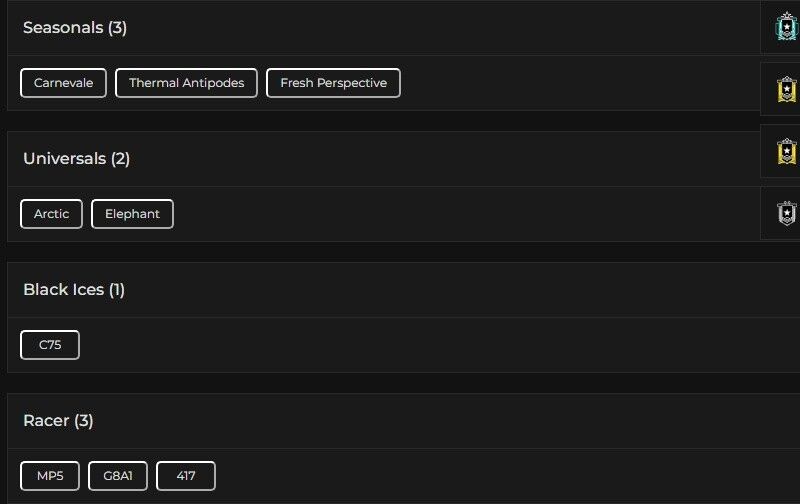
Task: Click the Elephant skin tag
Action: (132, 214)
